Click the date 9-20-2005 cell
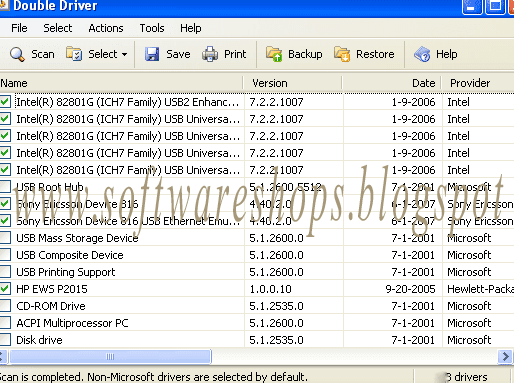Screen dimensions: 514x383 tap(410, 289)
